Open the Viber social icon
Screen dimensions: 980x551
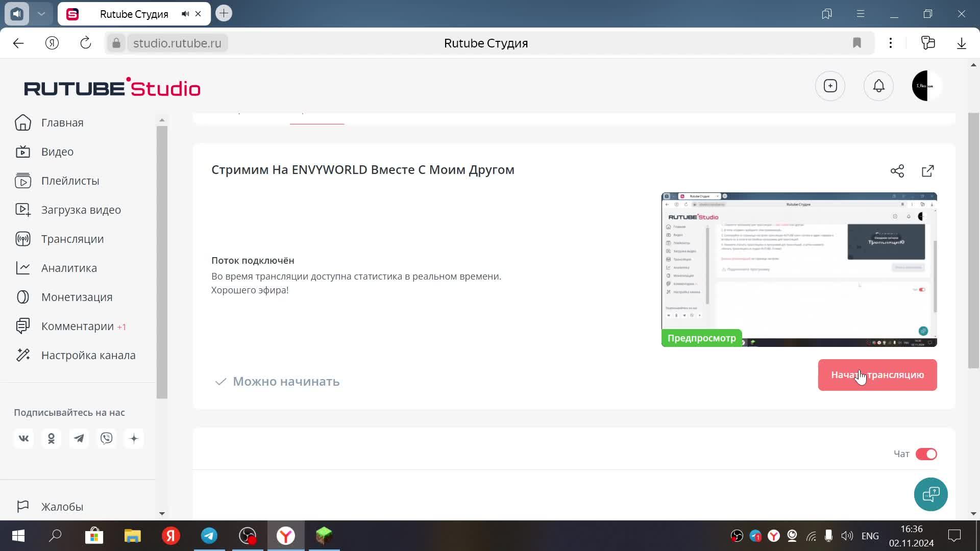pyautogui.click(x=106, y=439)
